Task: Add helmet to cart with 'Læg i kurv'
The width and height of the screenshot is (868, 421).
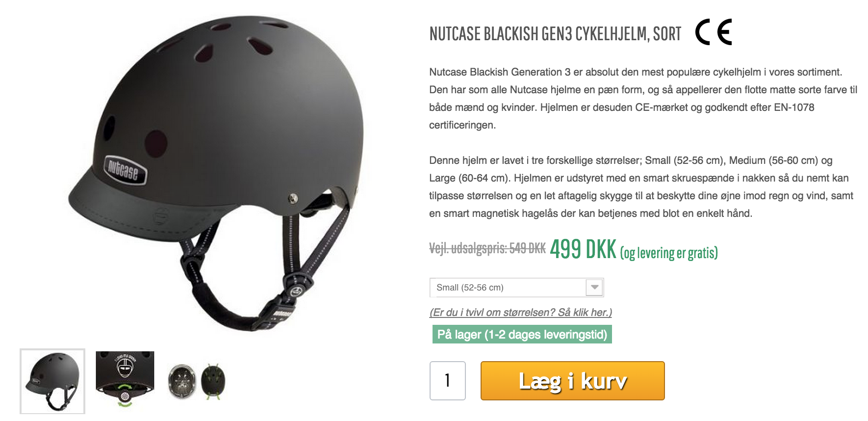Action: point(572,381)
